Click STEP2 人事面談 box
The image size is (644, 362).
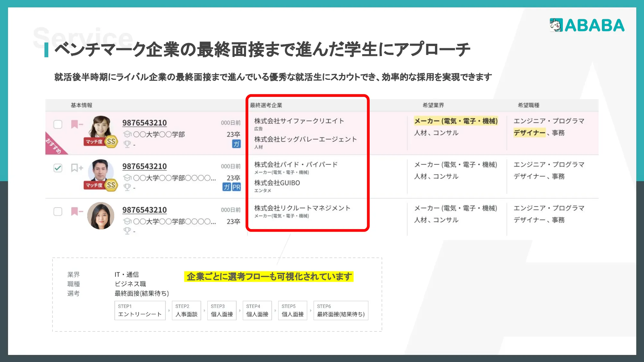coord(186,311)
